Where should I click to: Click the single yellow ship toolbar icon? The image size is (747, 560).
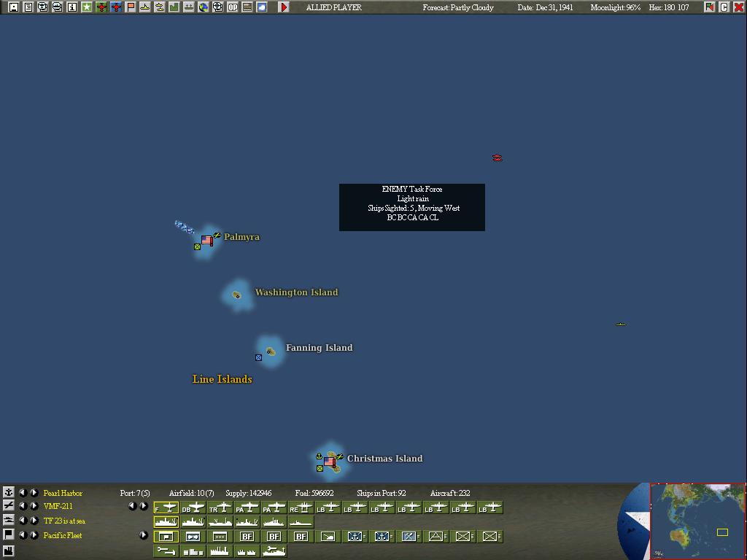145,7
